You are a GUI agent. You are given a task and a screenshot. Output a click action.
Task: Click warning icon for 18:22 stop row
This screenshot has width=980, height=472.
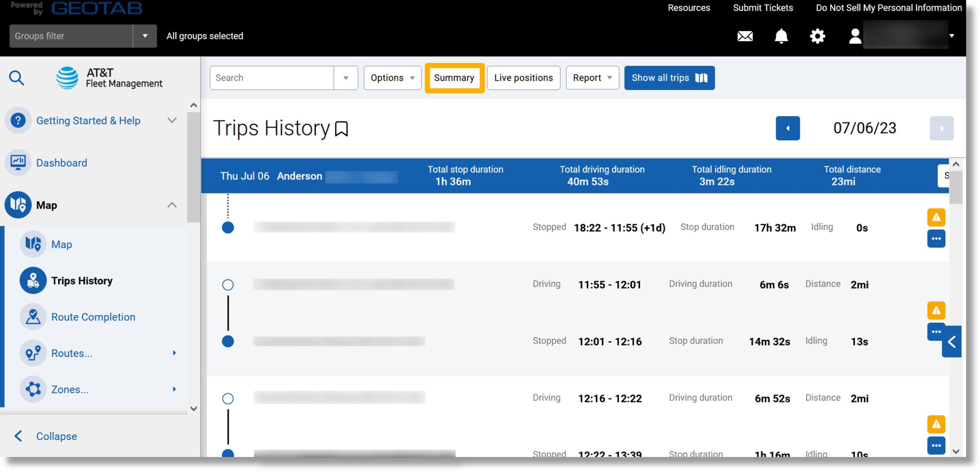[936, 217]
